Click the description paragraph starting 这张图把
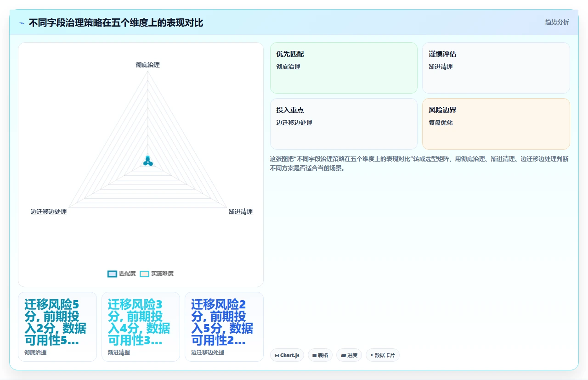 [419, 163]
